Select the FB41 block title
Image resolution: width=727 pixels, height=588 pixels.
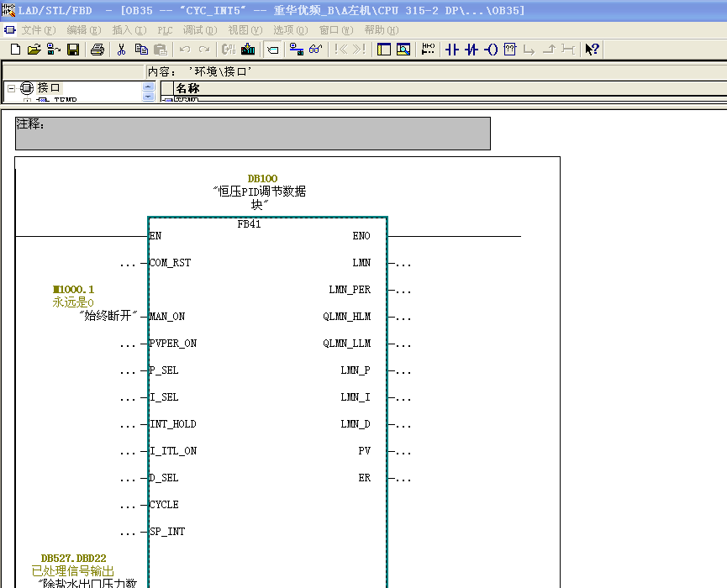[x=249, y=224]
